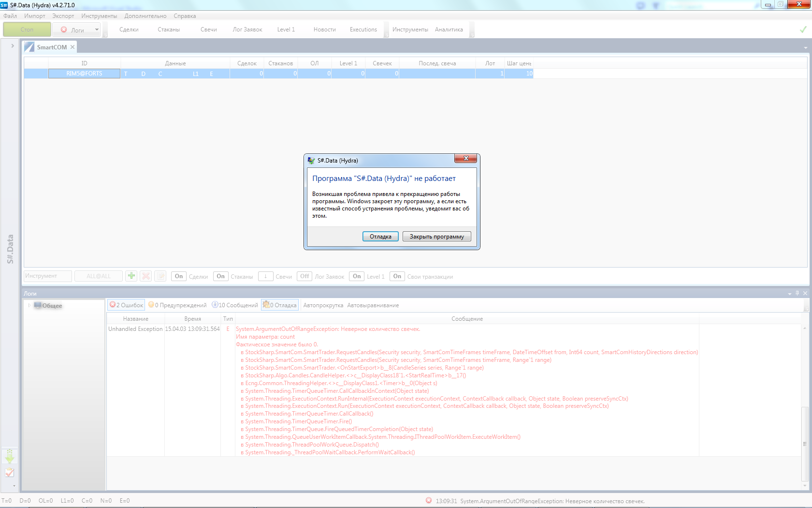Image resolution: width=812 pixels, height=508 pixels.
Task: Expand the Общее tree node
Action: [29, 305]
